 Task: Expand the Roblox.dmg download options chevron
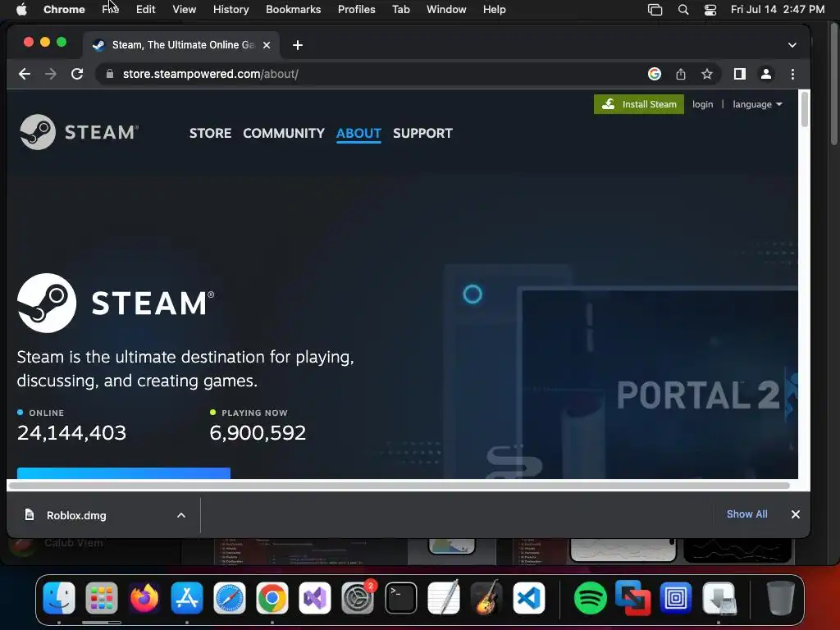click(x=181, y=515)
